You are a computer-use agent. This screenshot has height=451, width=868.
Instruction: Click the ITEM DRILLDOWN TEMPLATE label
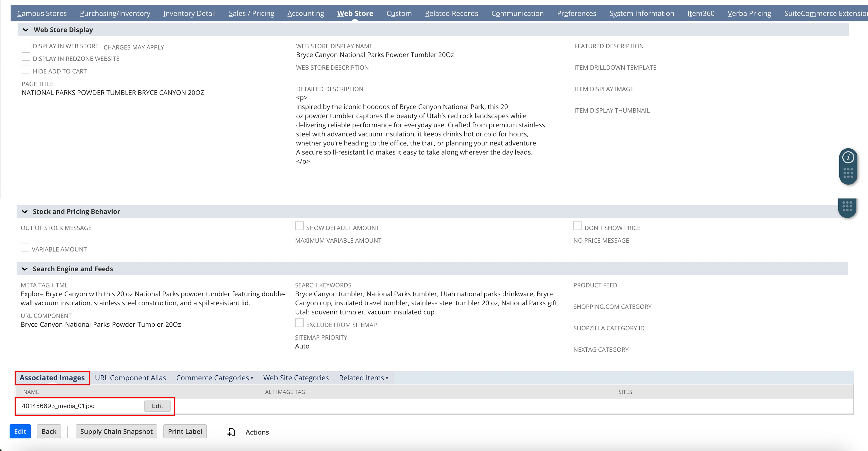point(615,67)
